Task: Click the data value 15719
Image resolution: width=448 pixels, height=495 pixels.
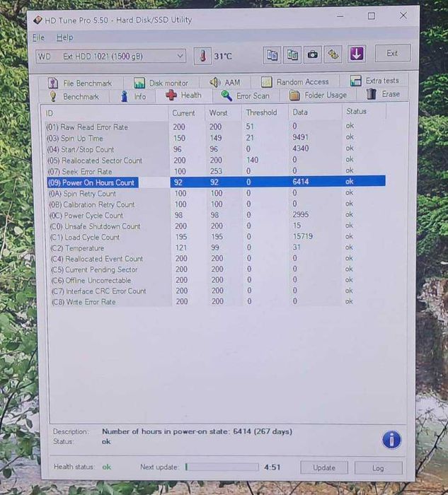Action: click(303, 236)
